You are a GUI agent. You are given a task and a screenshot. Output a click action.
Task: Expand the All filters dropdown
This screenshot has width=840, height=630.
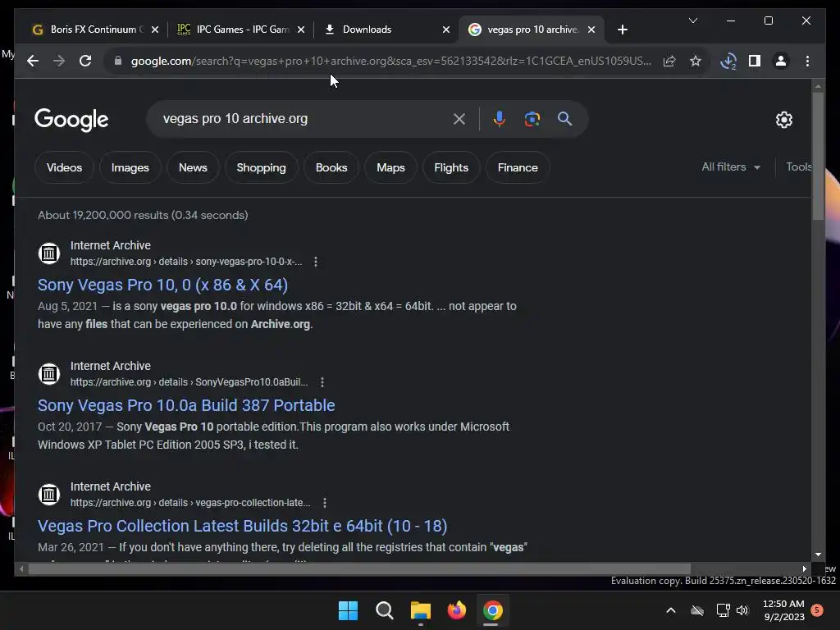point(731,167)
